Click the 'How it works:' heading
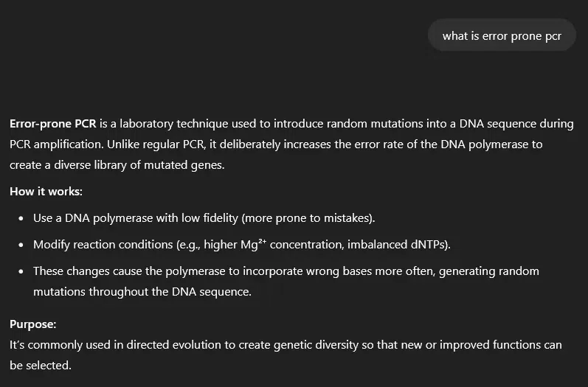The image size is (588, 387). (46, 192)
